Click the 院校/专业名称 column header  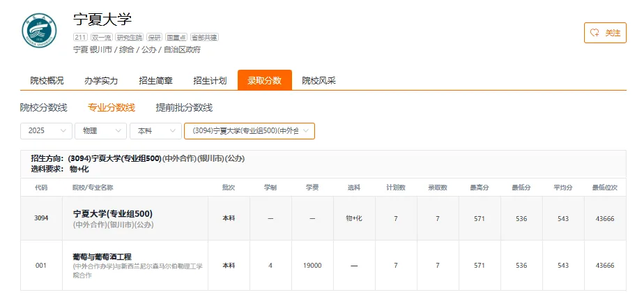point(93,188)
